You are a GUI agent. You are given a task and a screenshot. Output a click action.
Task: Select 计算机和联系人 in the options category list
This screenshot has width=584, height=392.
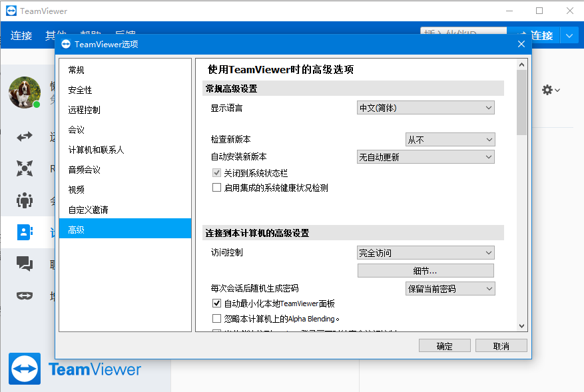coord(125,150)
